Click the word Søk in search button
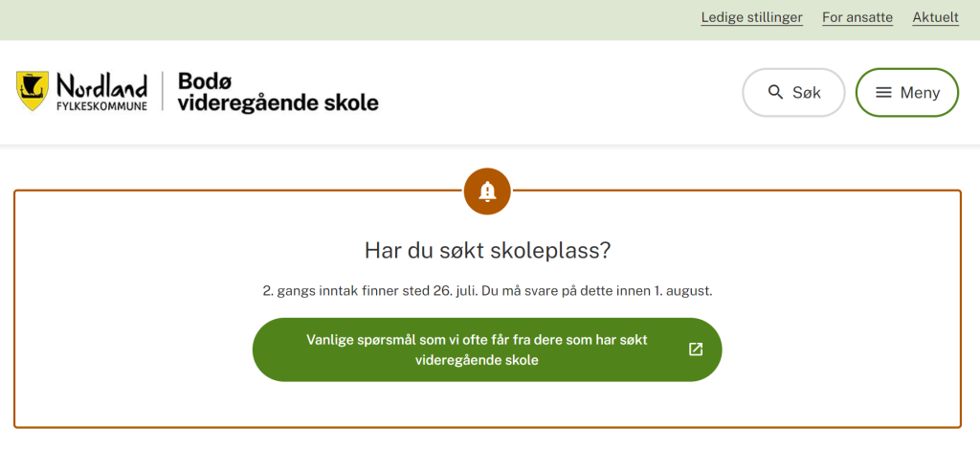Viewport: 980px width, 451px height. tap(807, 93)
